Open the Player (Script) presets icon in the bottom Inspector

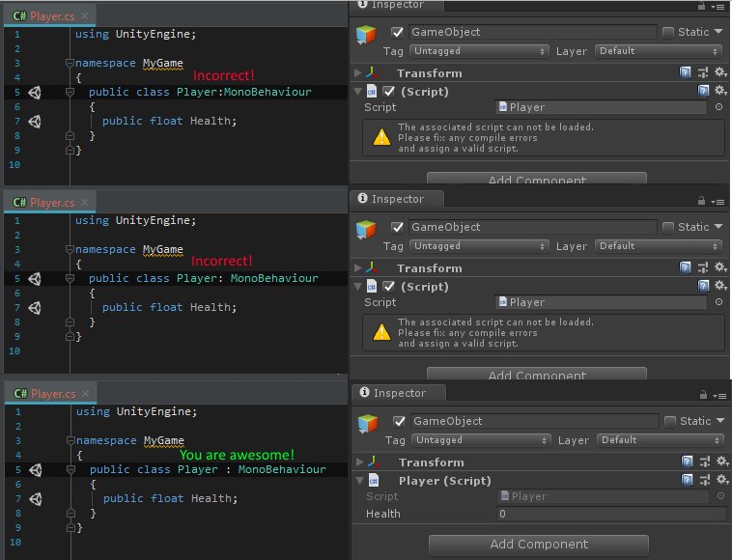point(704,480)
